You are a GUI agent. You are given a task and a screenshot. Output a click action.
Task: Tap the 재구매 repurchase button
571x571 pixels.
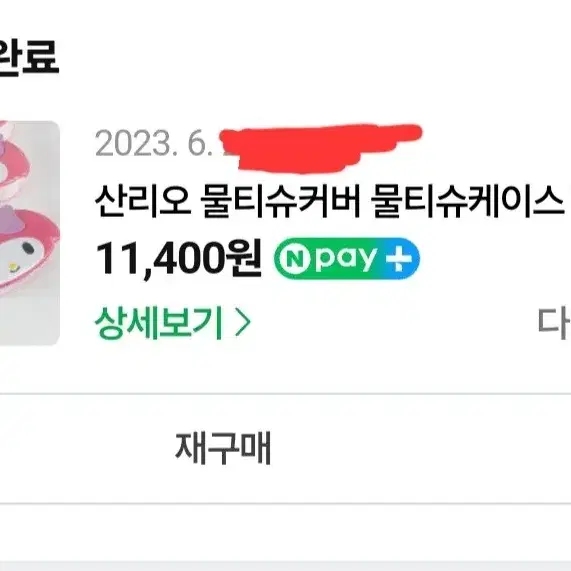pyautogui.click(x=223, y=448)
